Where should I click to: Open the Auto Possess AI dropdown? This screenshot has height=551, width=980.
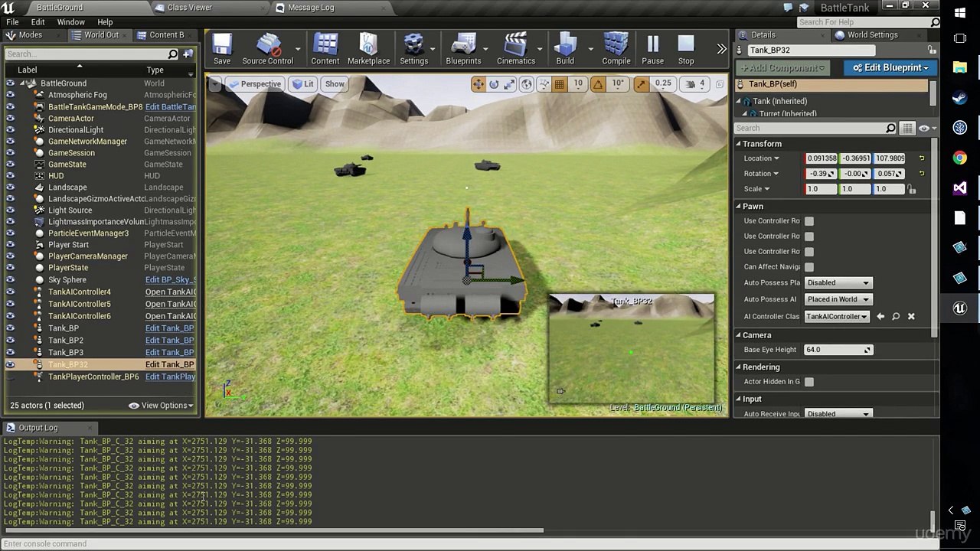click(x=838, y=299)
